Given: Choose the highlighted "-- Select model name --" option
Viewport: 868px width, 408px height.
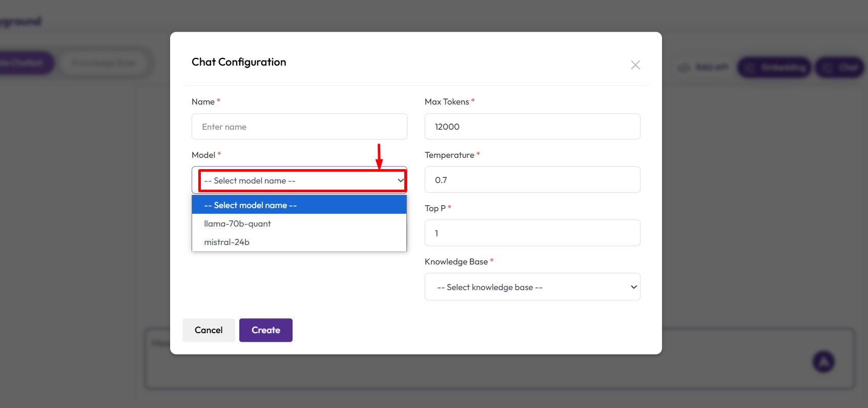Looking at the screenshot, I should click(x=299, y=205).
